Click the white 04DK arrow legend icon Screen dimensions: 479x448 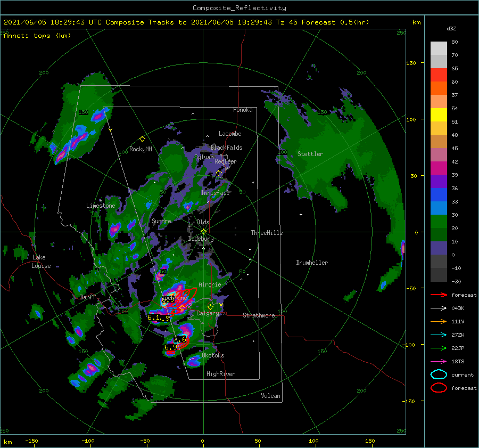pos(439,308)
